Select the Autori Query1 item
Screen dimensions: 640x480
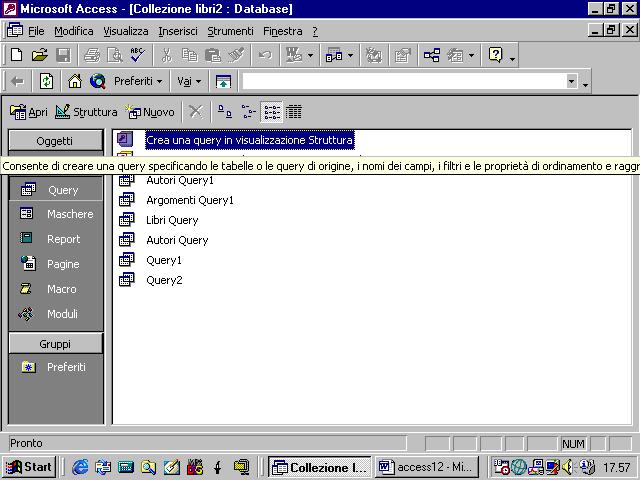pos(180,180)
